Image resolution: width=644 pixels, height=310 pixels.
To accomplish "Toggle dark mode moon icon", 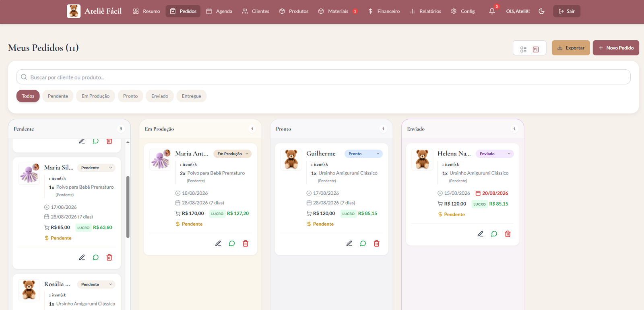I will coord(541,11).
